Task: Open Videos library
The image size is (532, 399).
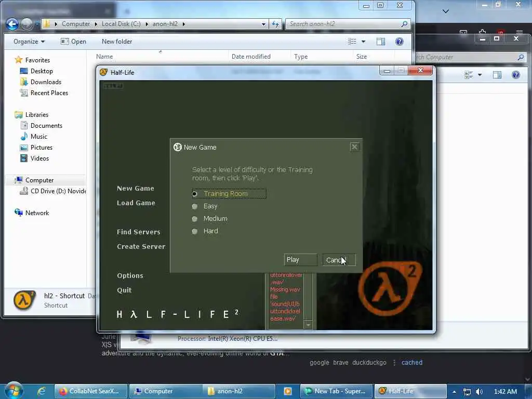Action: pyautogui.click(x=35, y=158)
